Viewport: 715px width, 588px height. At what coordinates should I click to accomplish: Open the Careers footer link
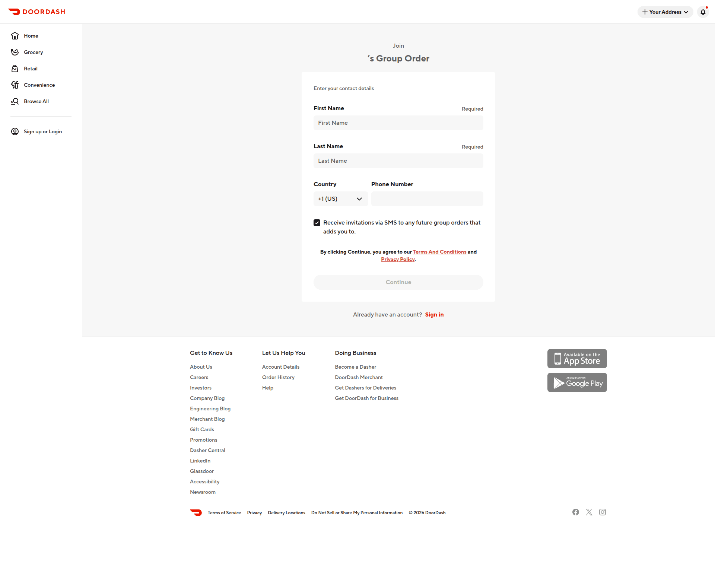[x=199, y=377]
